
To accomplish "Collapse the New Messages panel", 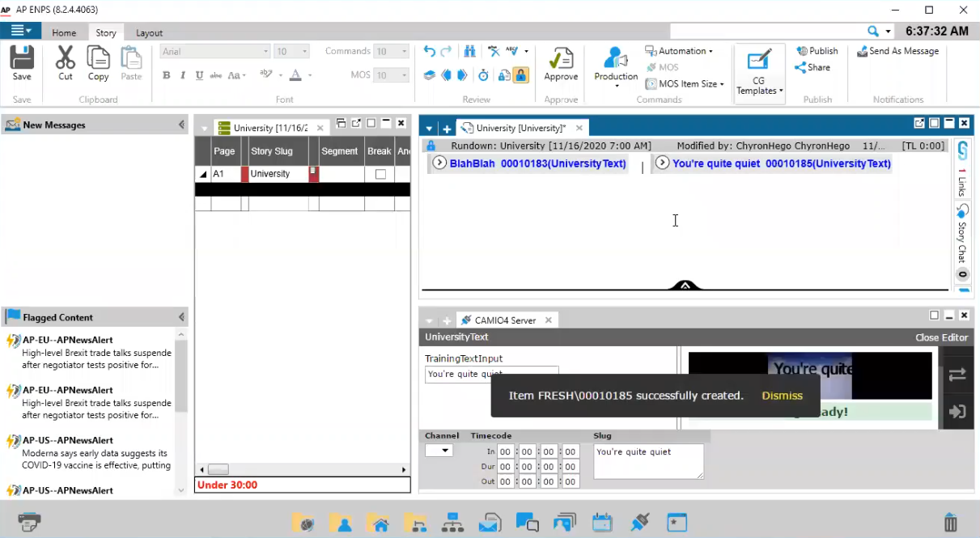I will pyautogui.click(x=182, y=125).
